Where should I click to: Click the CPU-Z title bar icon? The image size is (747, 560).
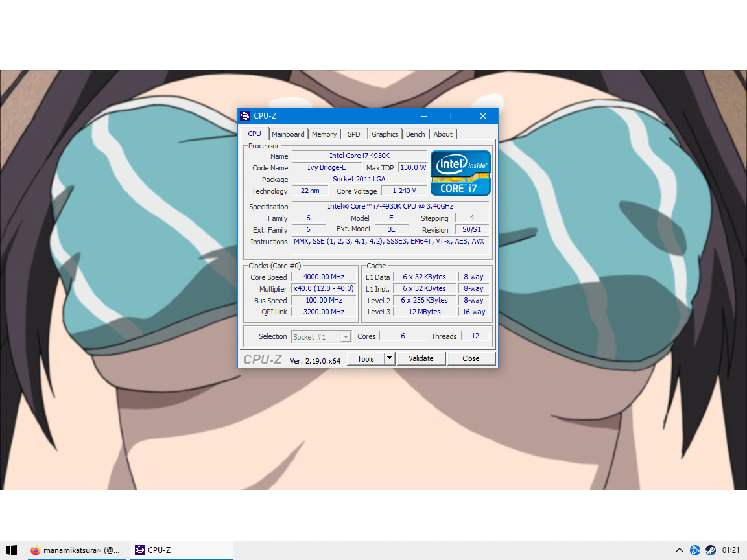[245, 116]
